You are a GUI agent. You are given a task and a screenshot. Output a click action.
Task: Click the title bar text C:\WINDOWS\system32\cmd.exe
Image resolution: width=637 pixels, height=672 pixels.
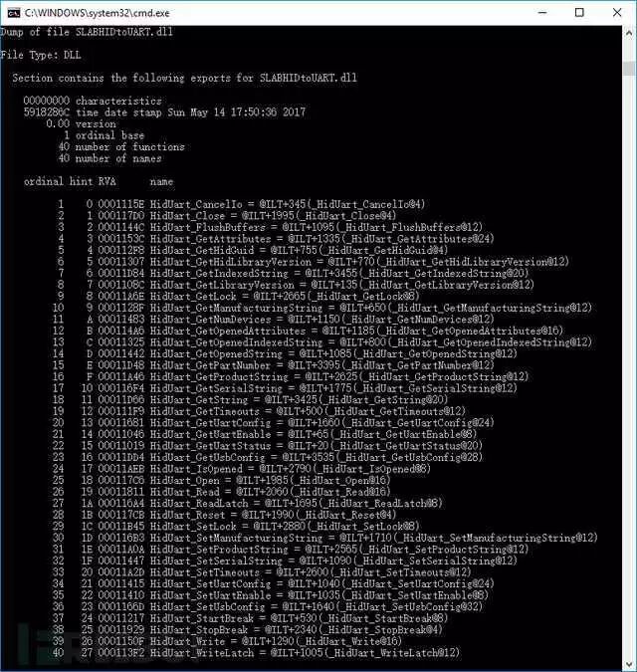pyautogui.click(x=98, y=13)
